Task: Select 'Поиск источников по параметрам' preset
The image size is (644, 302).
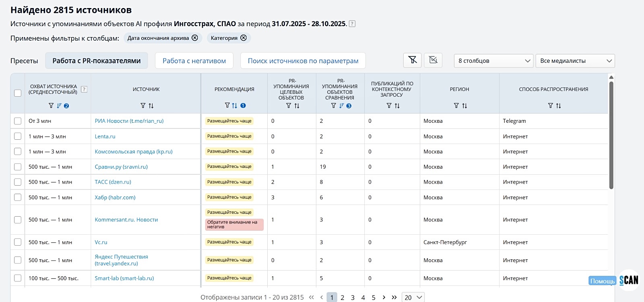Action: pyautogui.click(x=303, y=61)
